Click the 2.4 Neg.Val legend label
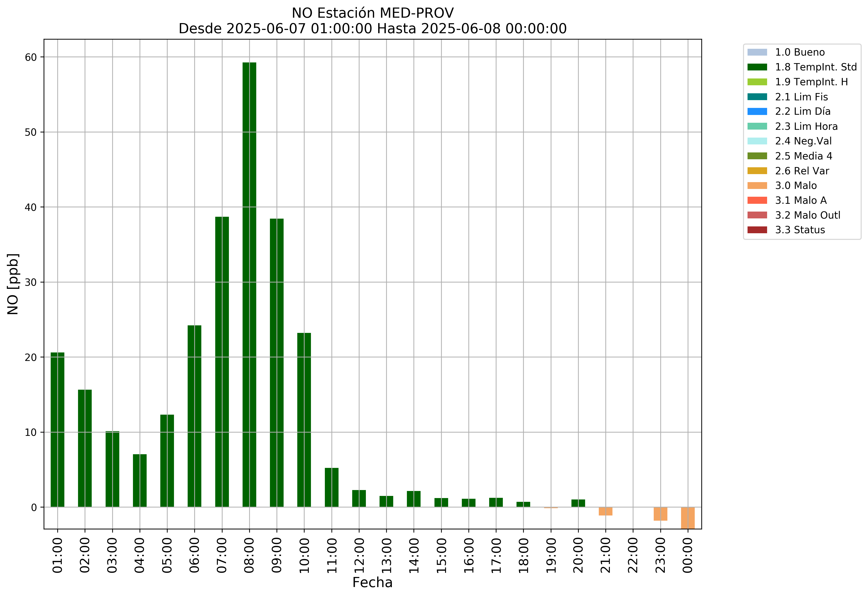Image resolution: width=868 pixels, height=597 pixels. (x=803, y=141)
